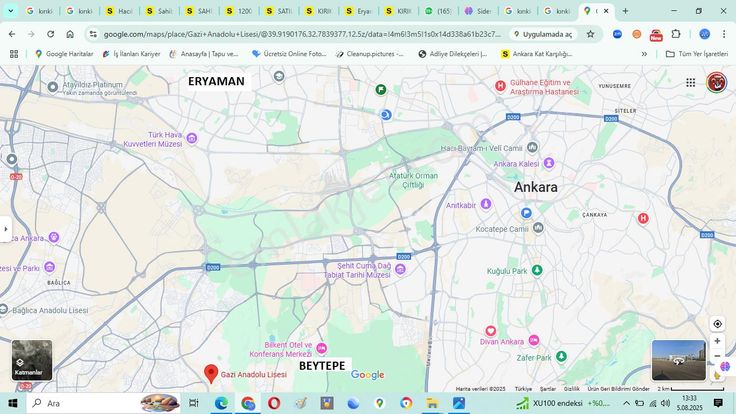736x414 pixels.
Task: Open the bookmarks bar apps grid icon
Action: tap(14, 54)
